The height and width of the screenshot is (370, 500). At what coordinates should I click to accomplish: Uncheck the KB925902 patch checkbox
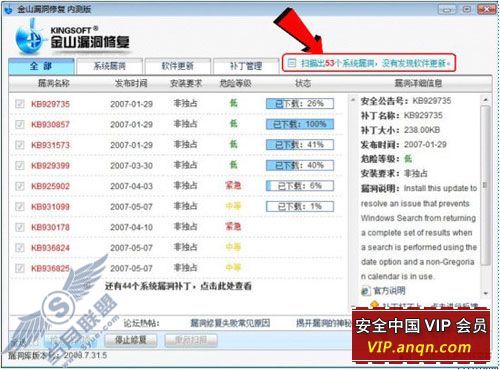pyautogui.click(x=20, y=186)
